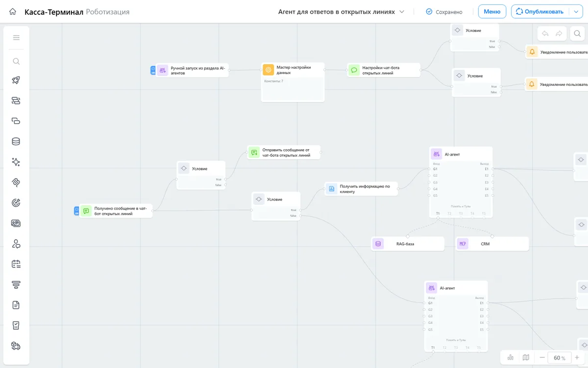The width and height of the screenshot is (588, 368).
Task: Click the undo arrow on canvas toolbar
Action: pos(545,33)
